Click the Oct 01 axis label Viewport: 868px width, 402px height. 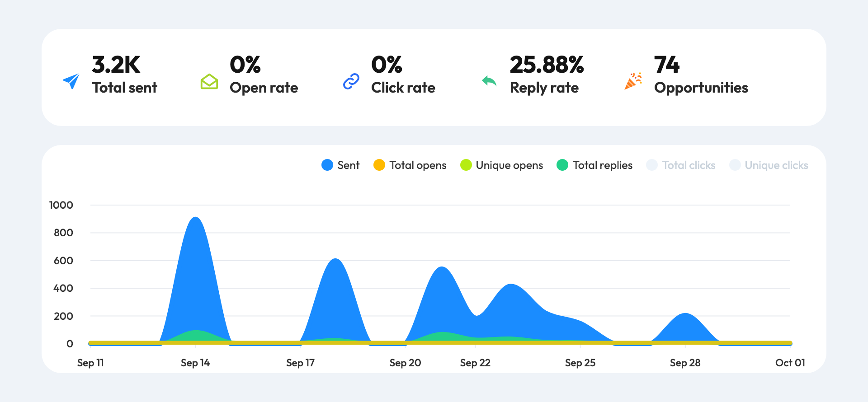click(790, 363)
